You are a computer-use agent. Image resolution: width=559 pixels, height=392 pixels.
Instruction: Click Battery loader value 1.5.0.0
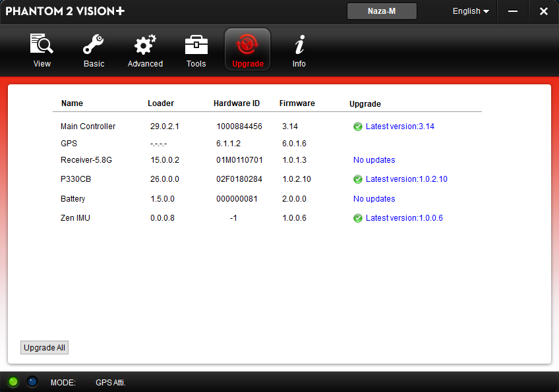(163, 199)
